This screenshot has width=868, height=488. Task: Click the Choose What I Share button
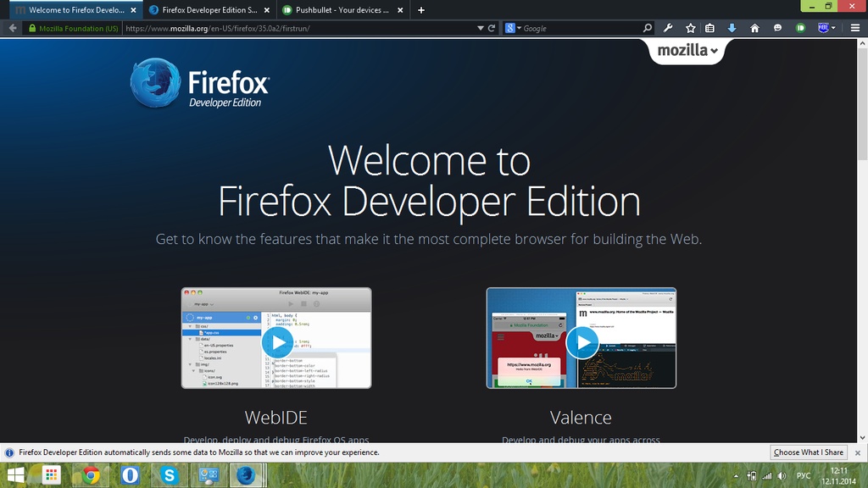[x=808, y=452]
